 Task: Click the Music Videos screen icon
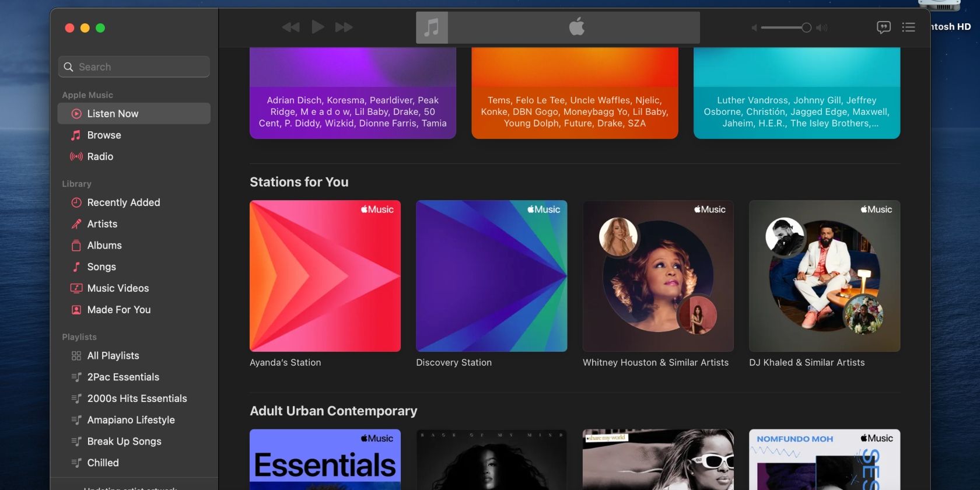pyautogui.click(x=76, y=288)
